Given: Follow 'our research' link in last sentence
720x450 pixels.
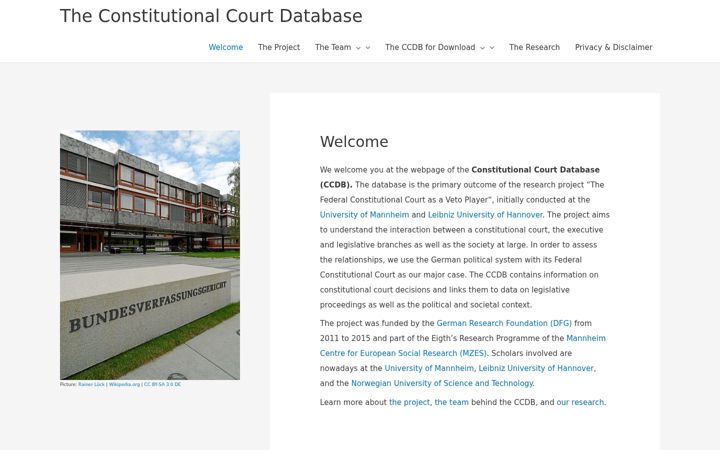Looking at the screenshot, I should [x=580, y=402].
